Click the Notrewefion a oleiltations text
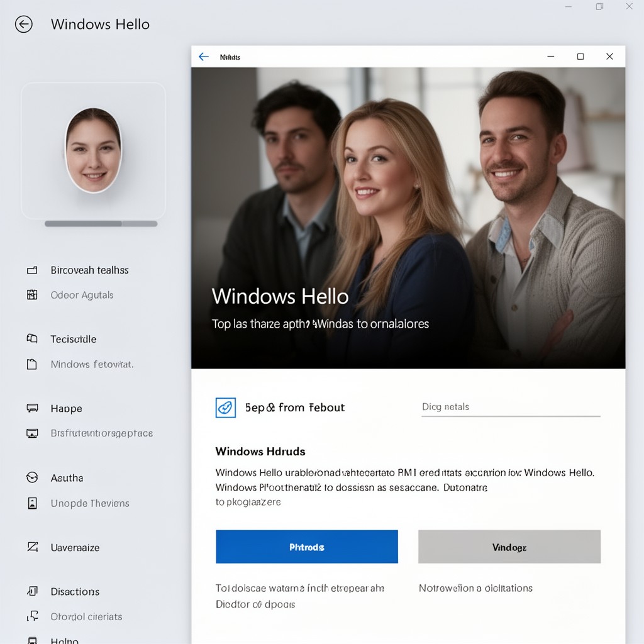 [x=475, y=588]
